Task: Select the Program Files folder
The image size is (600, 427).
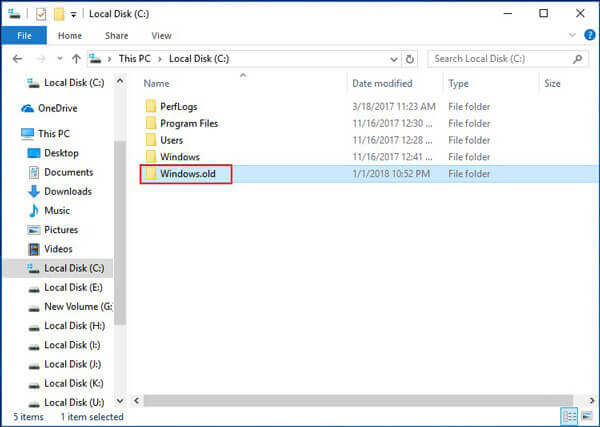Action: (189, 123)
